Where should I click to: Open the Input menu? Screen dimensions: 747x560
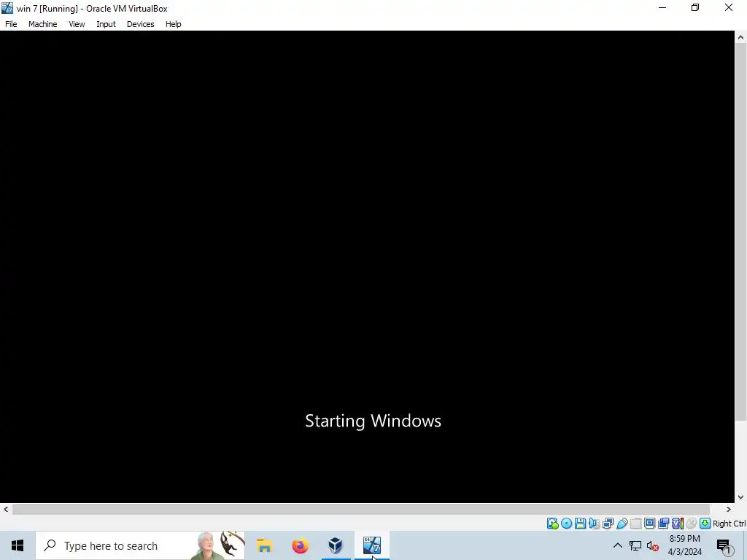click(x=106, y=24)
